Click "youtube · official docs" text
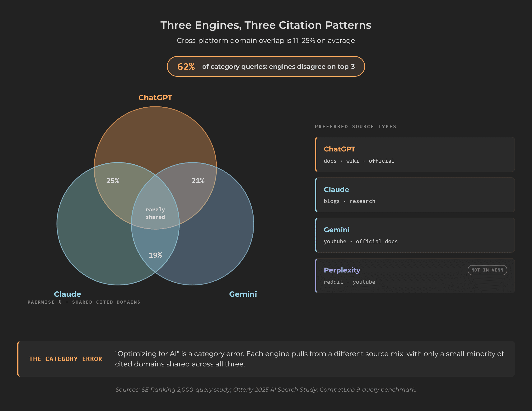 [361, 242]
